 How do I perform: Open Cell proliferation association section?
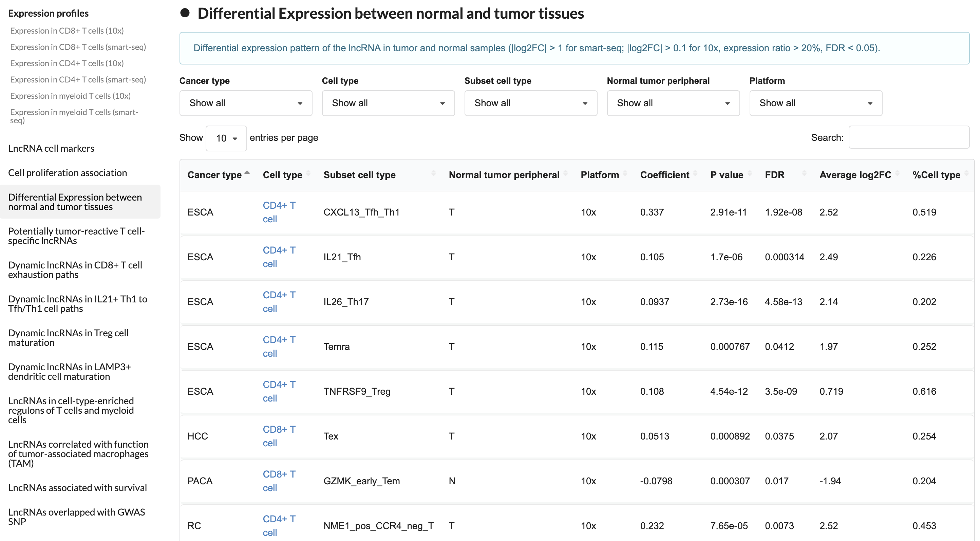tap(68, 173)
